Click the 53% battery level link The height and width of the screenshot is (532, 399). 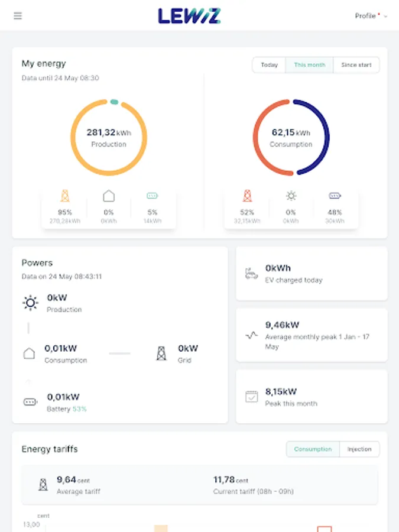tap(79, 409)
